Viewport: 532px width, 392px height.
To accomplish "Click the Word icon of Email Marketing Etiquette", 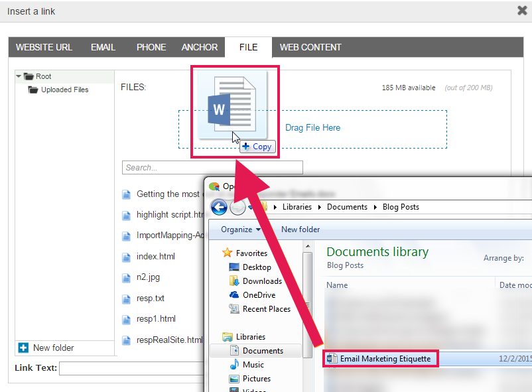I will click(x=332, y=358).
